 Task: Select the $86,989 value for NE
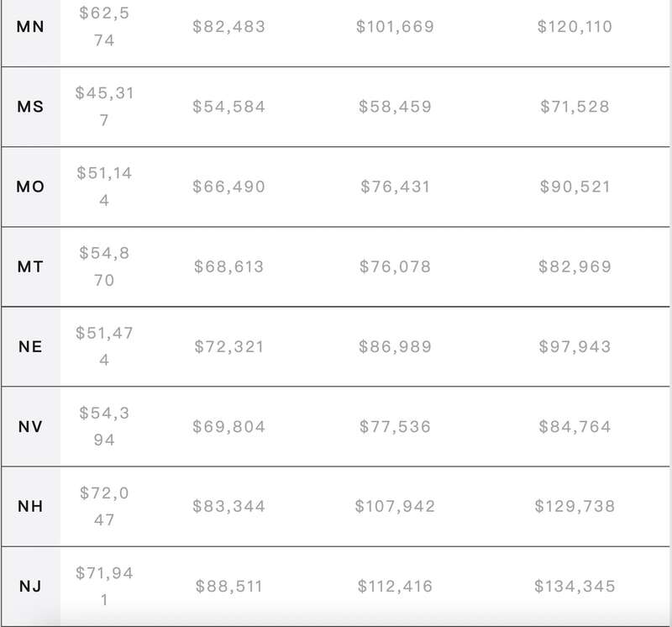click(395, 346)
